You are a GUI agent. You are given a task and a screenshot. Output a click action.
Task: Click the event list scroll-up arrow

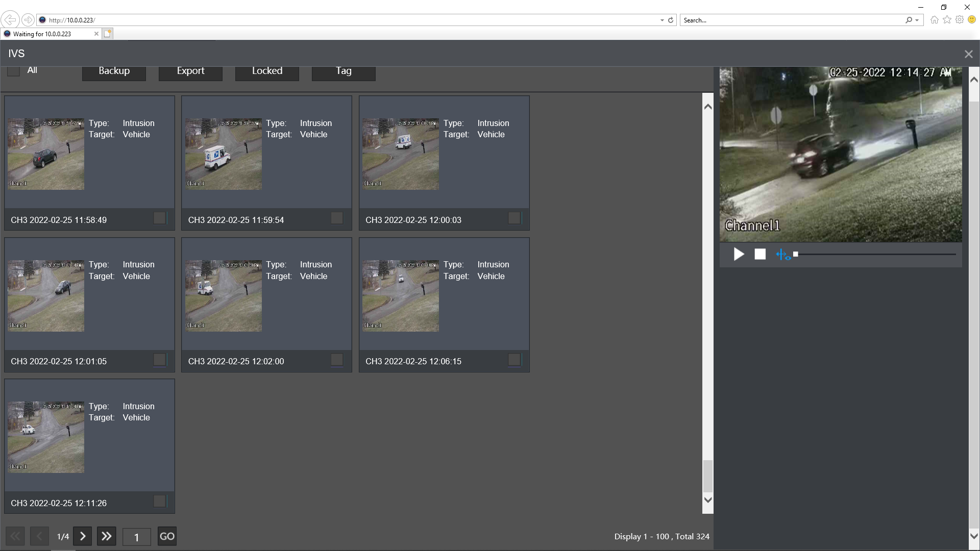coord(708,107)
